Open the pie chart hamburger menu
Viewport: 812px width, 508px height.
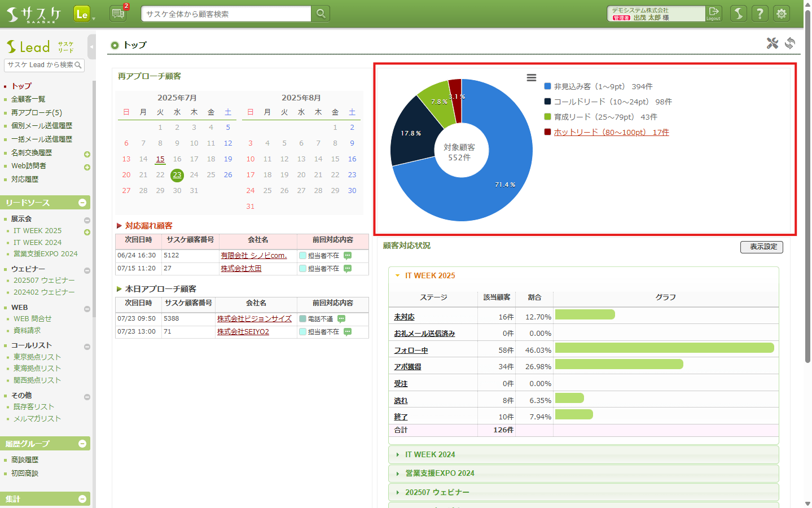point(531,78)
